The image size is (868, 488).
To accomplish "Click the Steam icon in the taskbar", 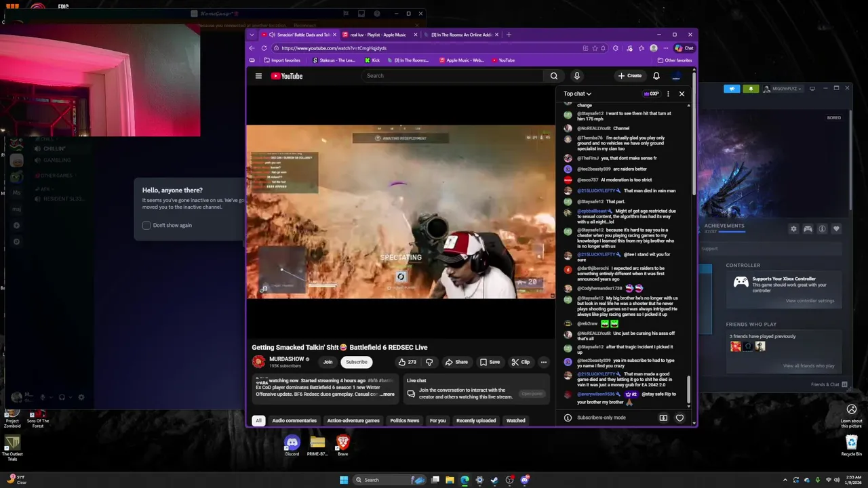I will tap(494, 480).
